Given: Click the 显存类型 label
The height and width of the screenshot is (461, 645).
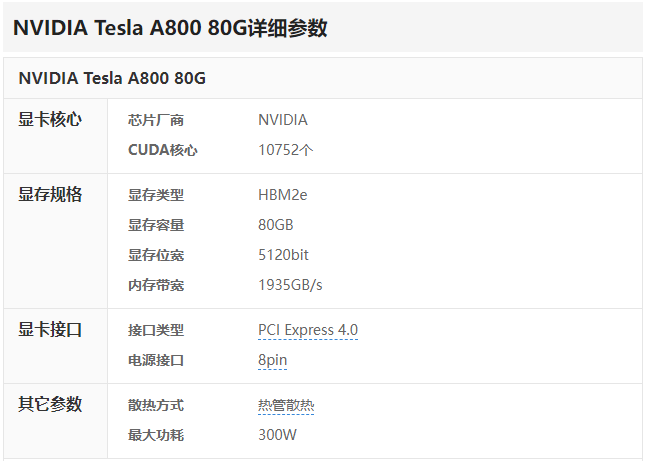Looking at the screenshot, I should (155, 195).
